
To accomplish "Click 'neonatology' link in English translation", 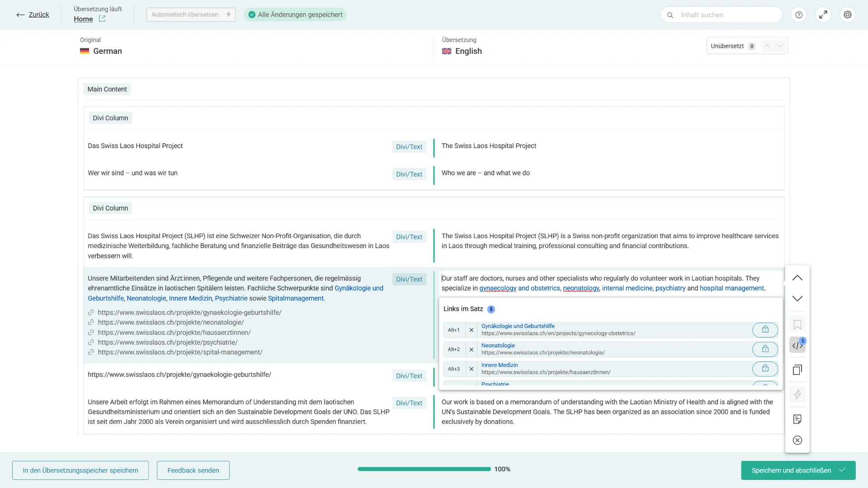I will [581, 288].
